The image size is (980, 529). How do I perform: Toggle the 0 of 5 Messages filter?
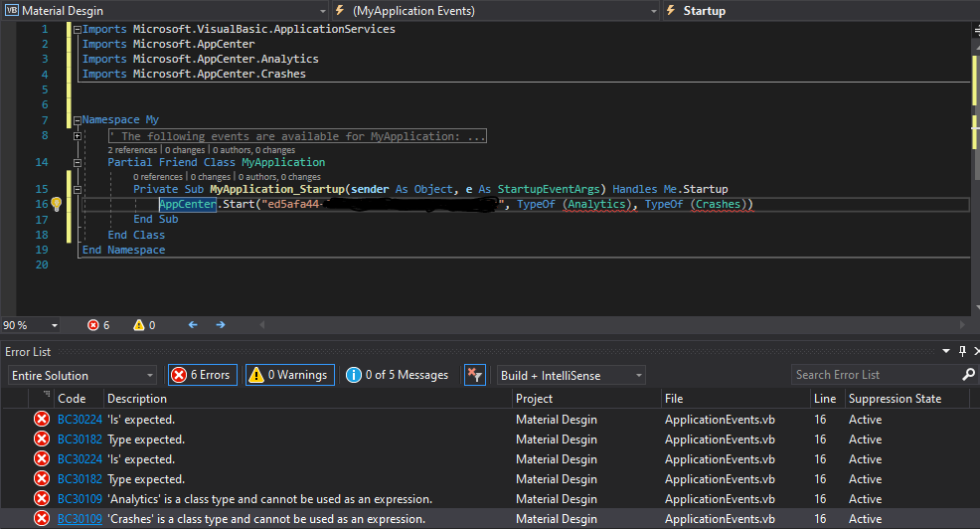(398, 375)
